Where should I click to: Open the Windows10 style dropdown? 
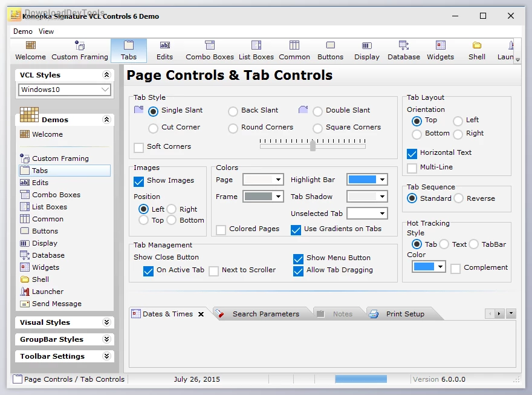(105, 90)
